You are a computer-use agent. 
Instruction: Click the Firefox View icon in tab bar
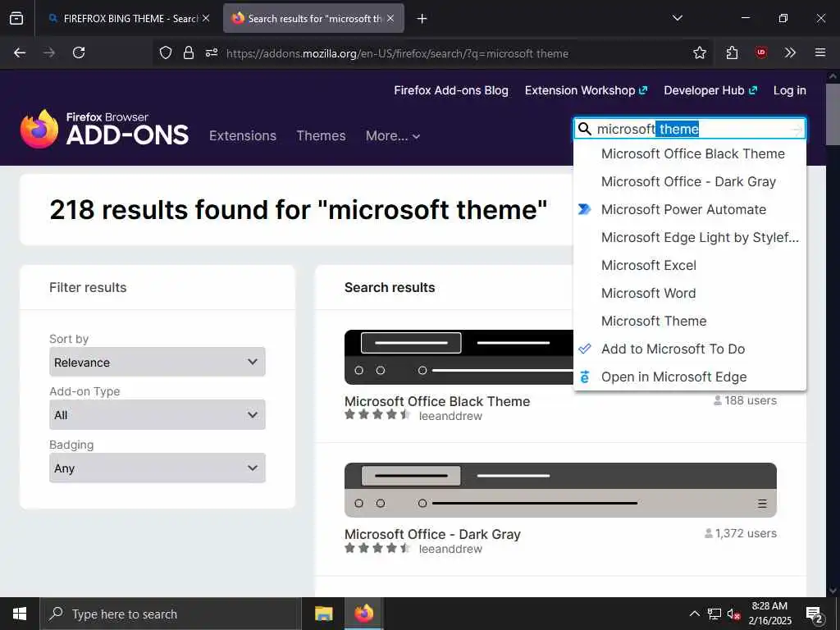[16, 18]
